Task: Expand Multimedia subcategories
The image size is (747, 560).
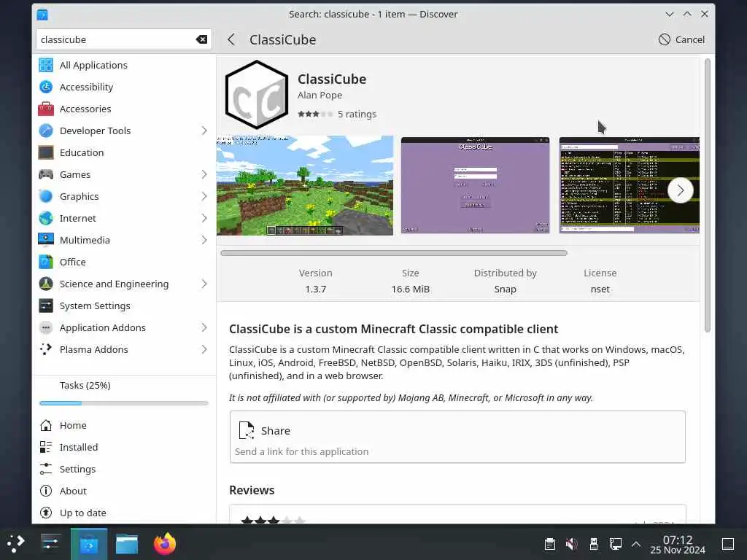Action: [x=204, y=241]
